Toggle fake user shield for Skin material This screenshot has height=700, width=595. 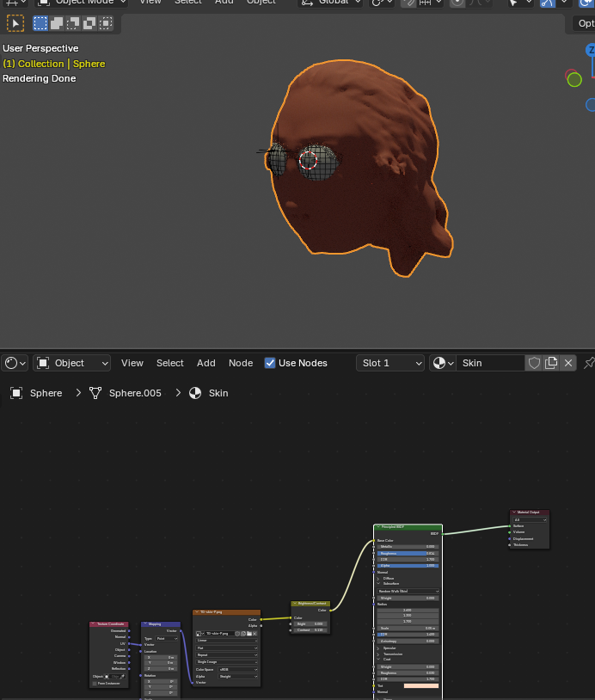[x=534, y=363]
